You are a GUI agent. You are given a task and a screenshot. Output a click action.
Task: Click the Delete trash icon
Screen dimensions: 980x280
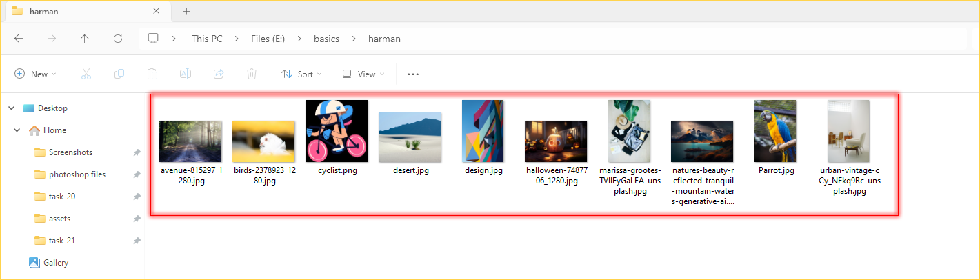(x=252, y=74)
